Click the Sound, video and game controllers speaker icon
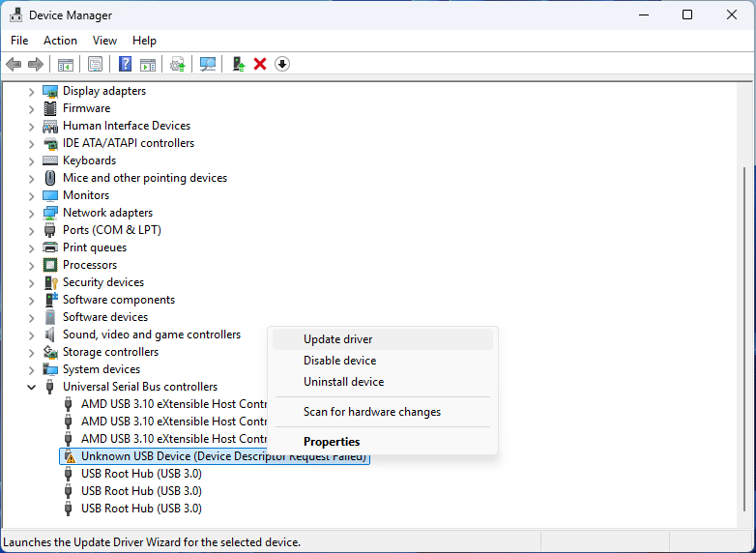 50,335
